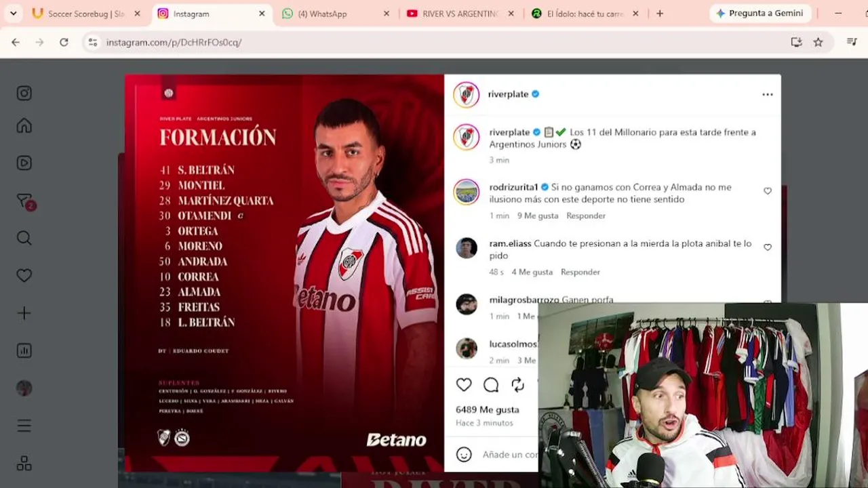Comment on the post via speech bubble icon
Screen dimensions: 868x488
(491, 385)
